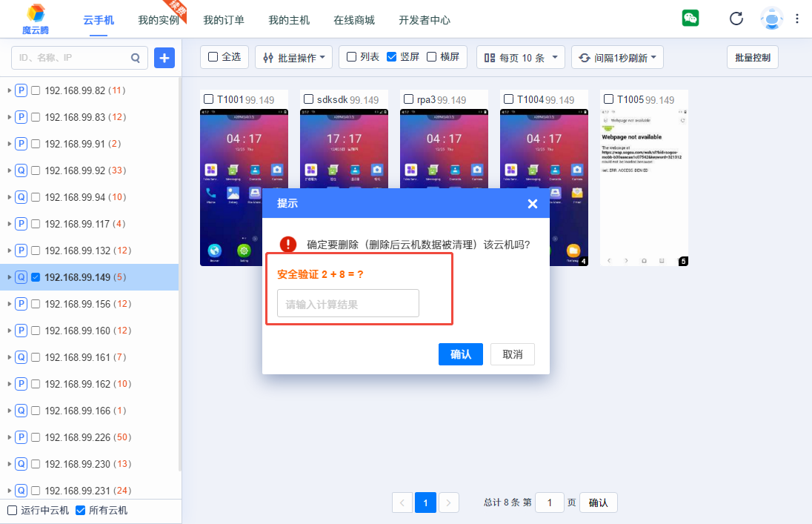Open the three-dot more options menu
Screen dimensions: 812x524
point(797,19)
